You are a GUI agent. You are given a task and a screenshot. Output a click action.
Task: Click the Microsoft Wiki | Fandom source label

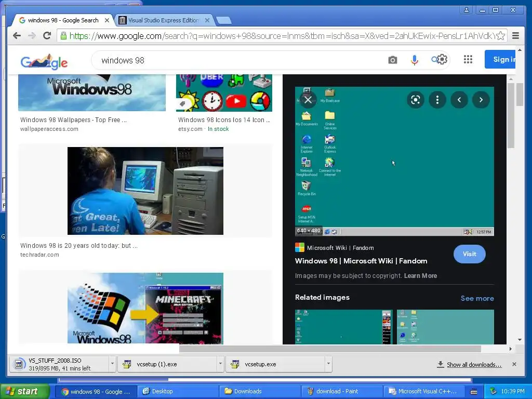[x=340, y=248]
